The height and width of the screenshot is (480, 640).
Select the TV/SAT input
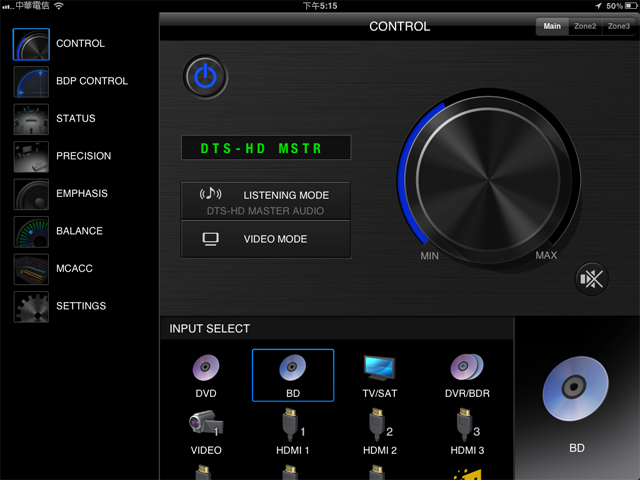(380, 376)
